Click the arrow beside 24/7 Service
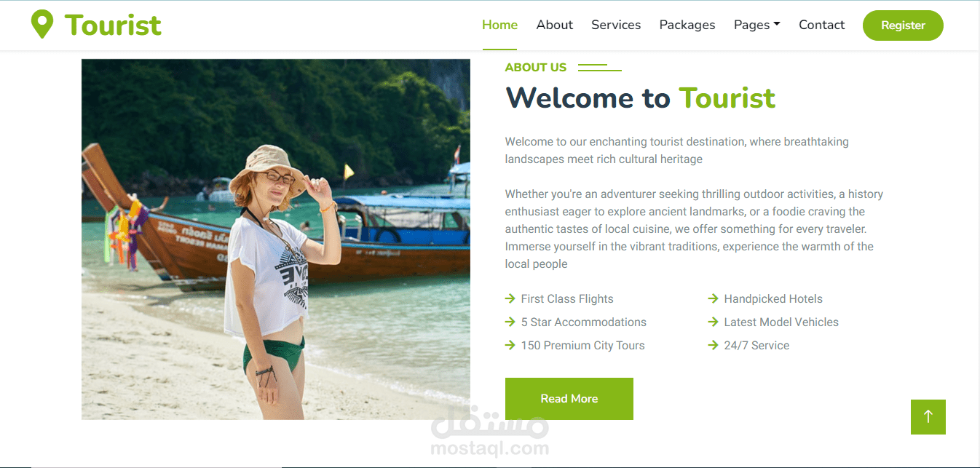 click(x=713, y=345)
